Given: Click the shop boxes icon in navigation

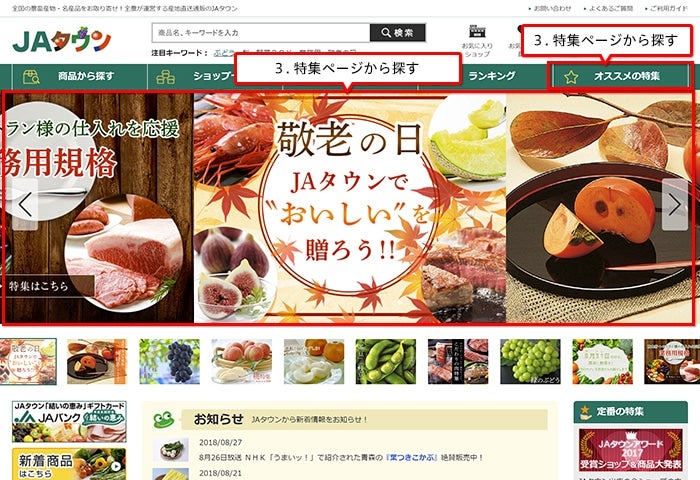Looking at the screenshot, I should (165, 77).
